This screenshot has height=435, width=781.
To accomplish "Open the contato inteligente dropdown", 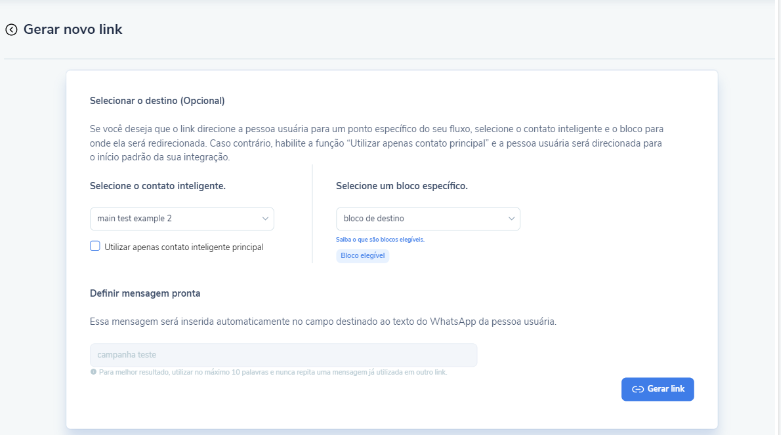I will tap(181, 218).
